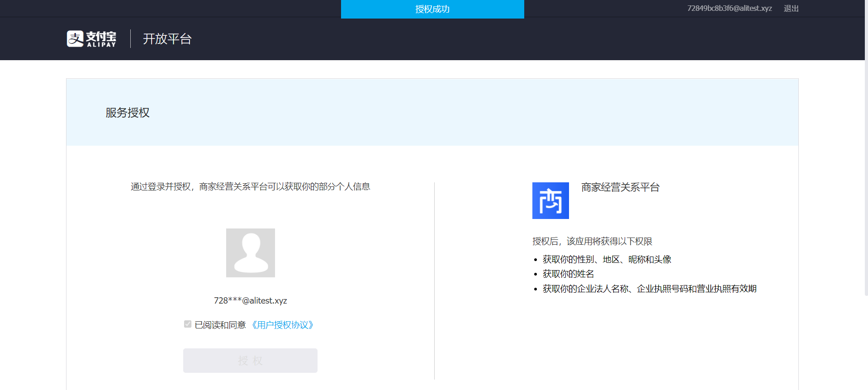The height and width of the screenshot is (390, 868).
Task: Click the text 授权后，该应用将获得以下权限
Action: click(593, 241)
